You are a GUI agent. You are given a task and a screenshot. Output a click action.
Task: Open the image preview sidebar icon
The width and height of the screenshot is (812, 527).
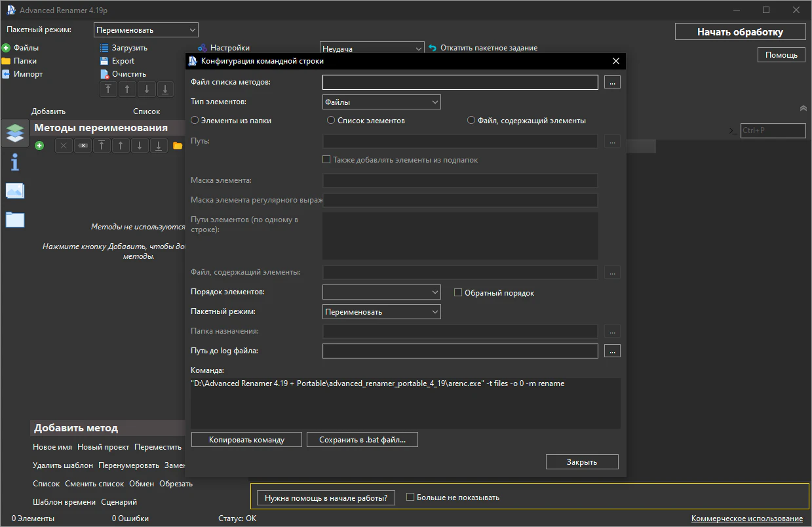14,191
